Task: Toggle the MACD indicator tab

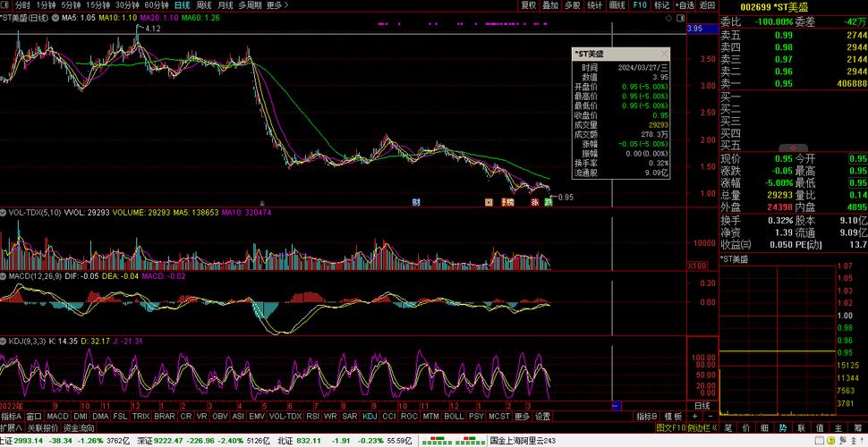Action: pos(57,417)
